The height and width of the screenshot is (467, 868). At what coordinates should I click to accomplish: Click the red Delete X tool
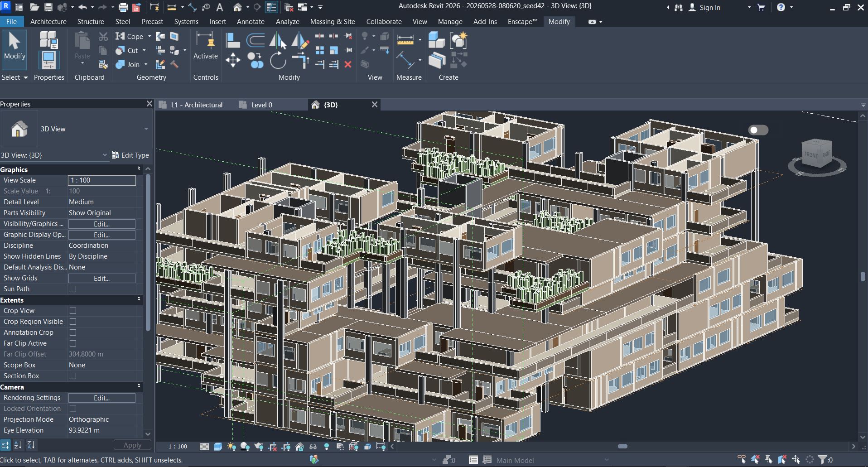coord(348,64)
